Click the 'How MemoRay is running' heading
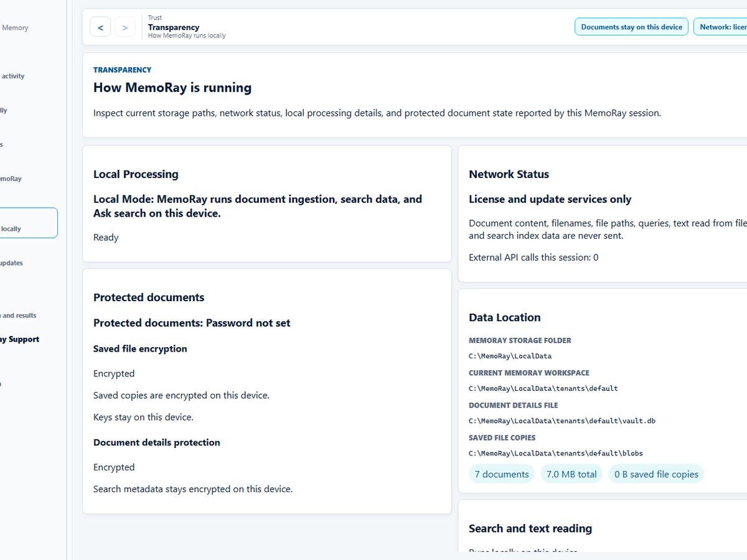This screenshot has width=747, height=560. coord(172,88)
